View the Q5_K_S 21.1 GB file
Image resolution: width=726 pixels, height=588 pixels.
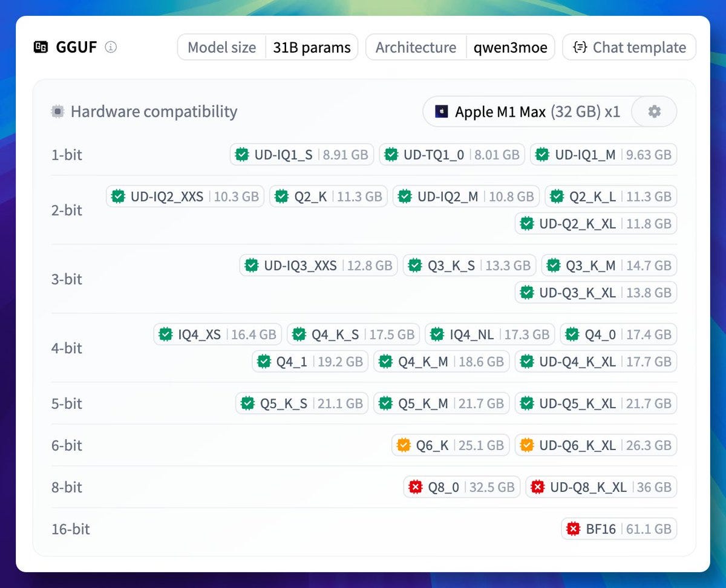[302, 403]
